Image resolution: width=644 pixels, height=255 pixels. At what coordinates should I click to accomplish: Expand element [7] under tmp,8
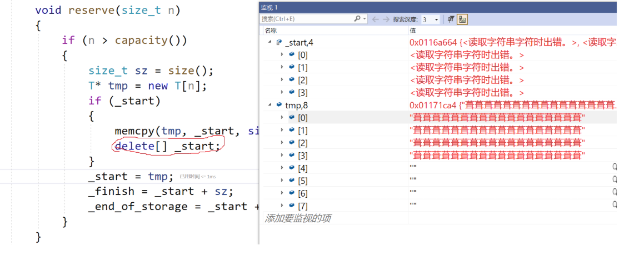pyautogui.click(x=282, y=206)
